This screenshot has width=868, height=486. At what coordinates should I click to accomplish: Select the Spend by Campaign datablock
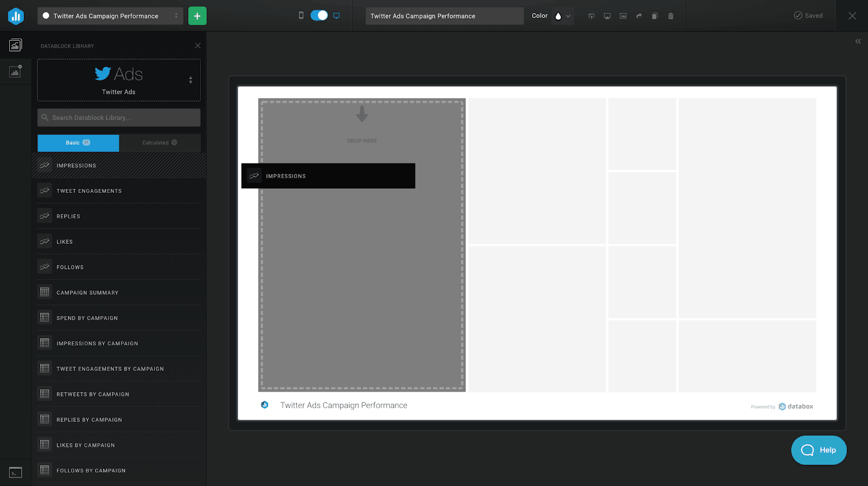click(x=119, y=318)
